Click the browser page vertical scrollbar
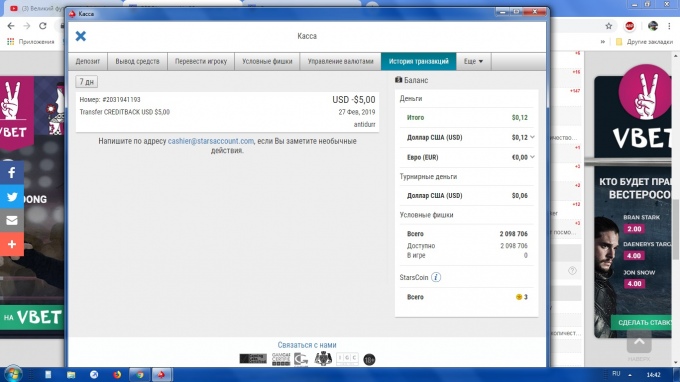 point(676,208)
